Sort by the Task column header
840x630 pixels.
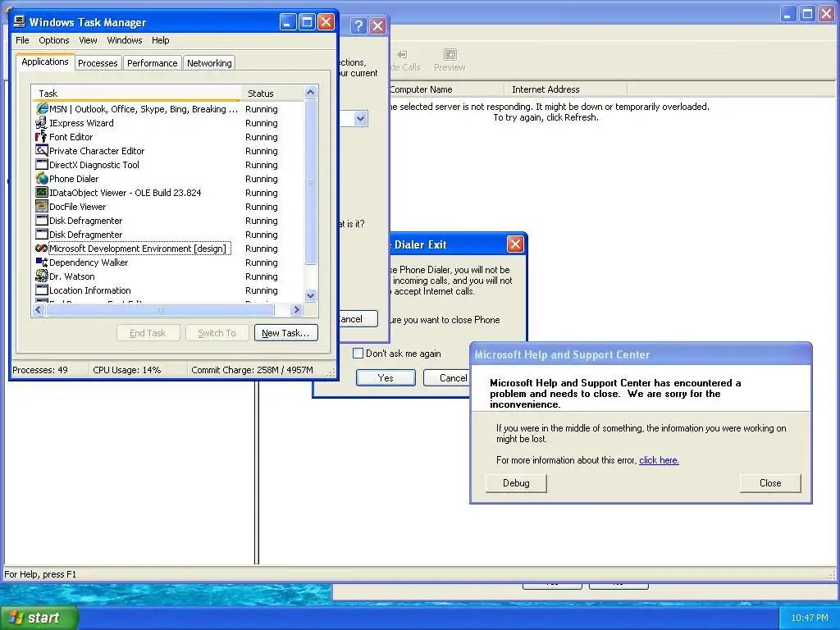(x=137, y=94)
